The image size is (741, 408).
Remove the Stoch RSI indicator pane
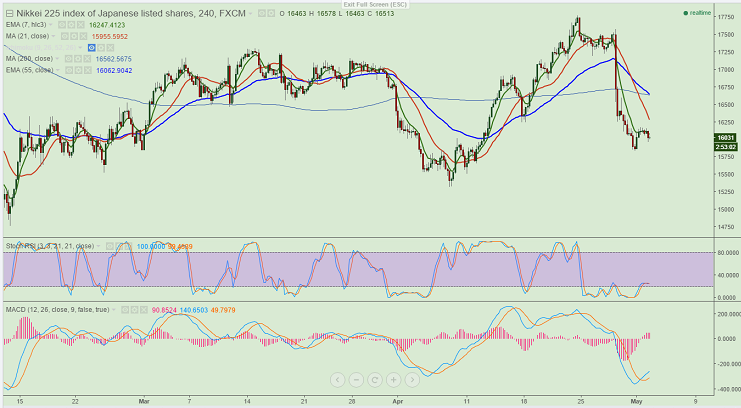click(x=129, y=246)
